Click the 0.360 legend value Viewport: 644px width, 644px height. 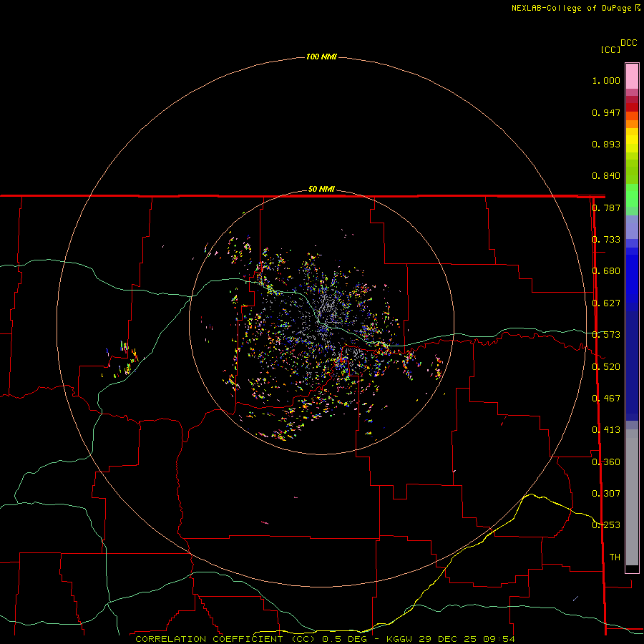pos(606,462)
